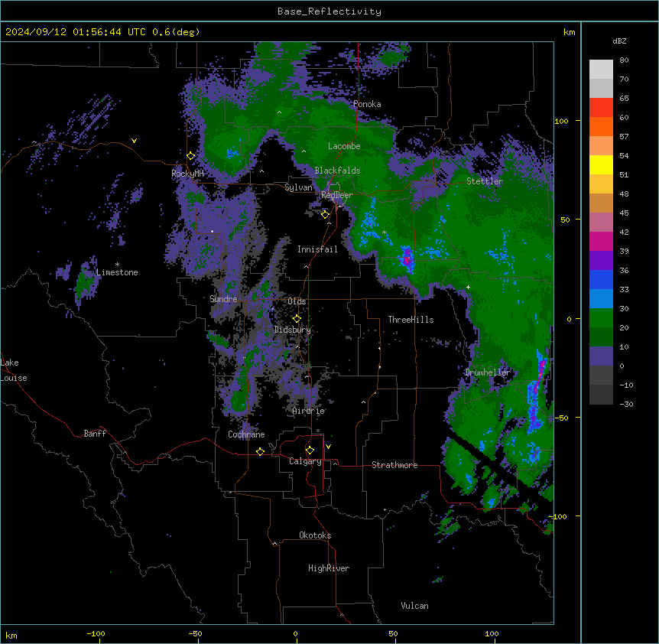Click the Airdrie label
Image resolution: width=659 pixels, height=644 pixels.
pyautogui.click(x=309, y=411)
